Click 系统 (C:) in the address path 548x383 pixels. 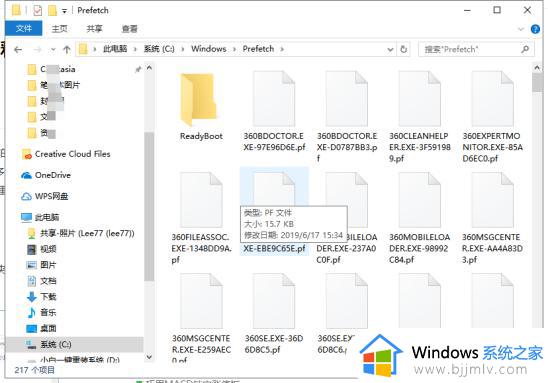pos(159,49)
